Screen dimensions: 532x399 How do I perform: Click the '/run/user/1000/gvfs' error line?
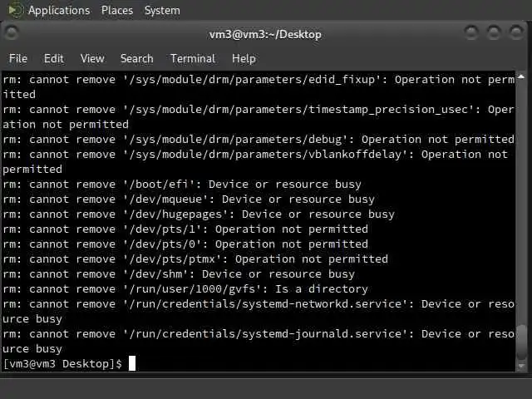pos(185,289)
